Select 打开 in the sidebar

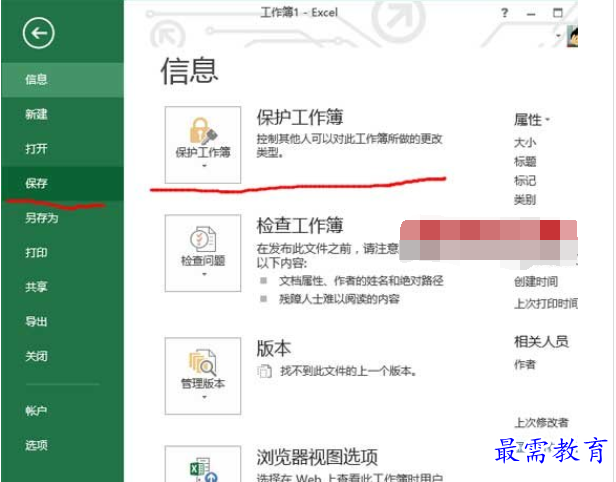tap(62, 149)
